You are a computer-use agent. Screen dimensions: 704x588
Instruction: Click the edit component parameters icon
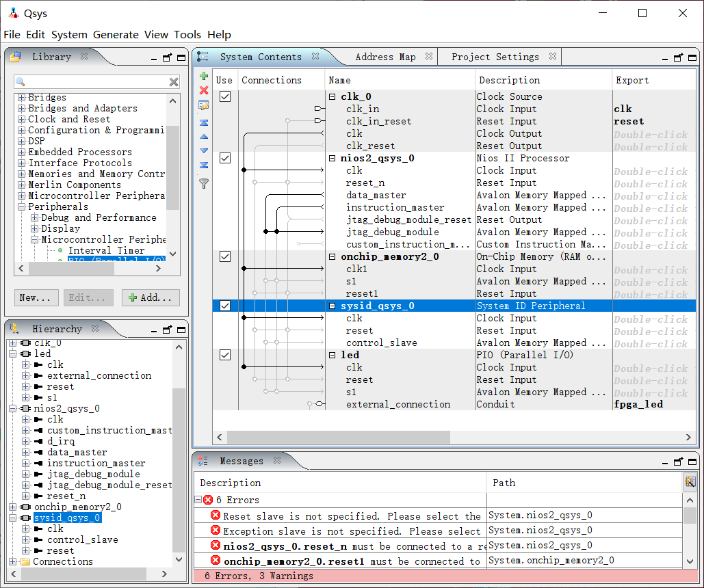(x=203, y=105)
